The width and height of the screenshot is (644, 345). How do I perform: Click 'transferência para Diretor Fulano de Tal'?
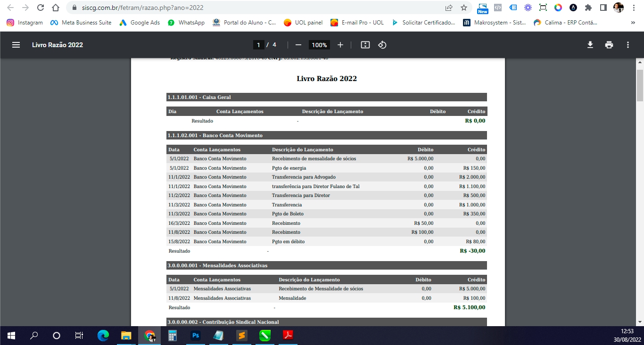316,187
